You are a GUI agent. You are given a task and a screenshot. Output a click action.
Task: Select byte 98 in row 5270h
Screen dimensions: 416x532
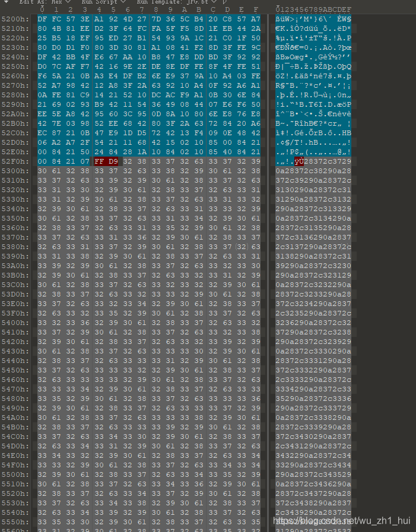[71, 85]
